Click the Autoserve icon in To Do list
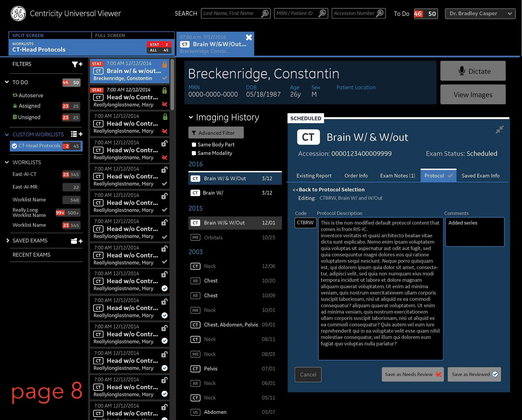 point(15,95)
